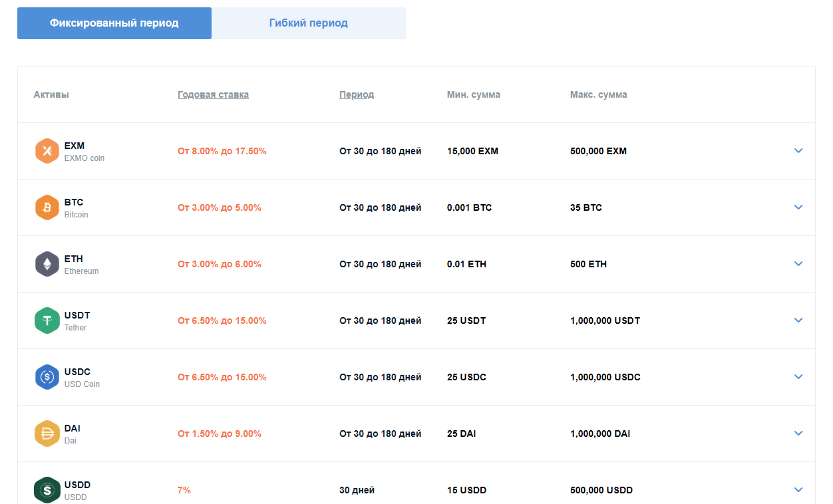Expand the USDT row chevron
833x504 pixels.
[x=798, y=320]
